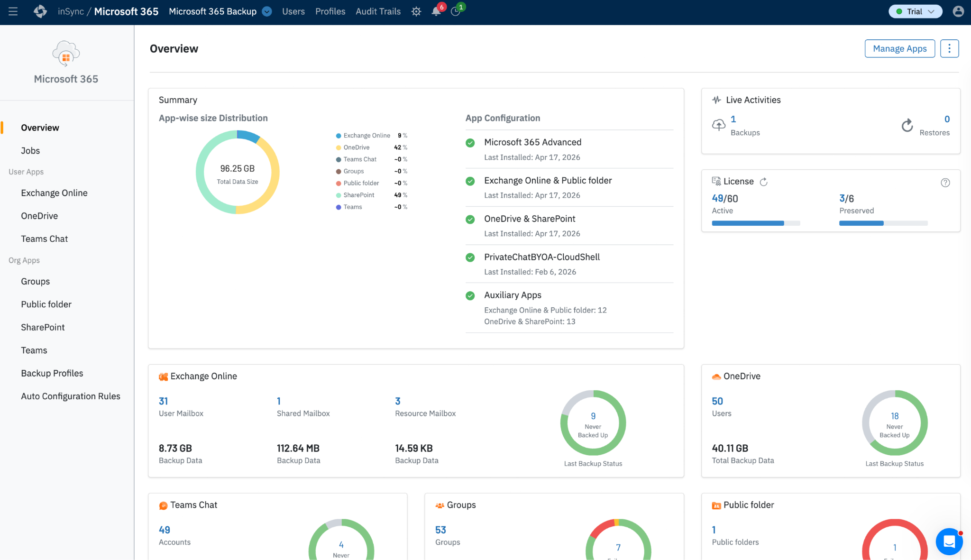The image size is (971, 560).
Task: Click the 3 Resource Mailbox count
Action: [398, 401]
